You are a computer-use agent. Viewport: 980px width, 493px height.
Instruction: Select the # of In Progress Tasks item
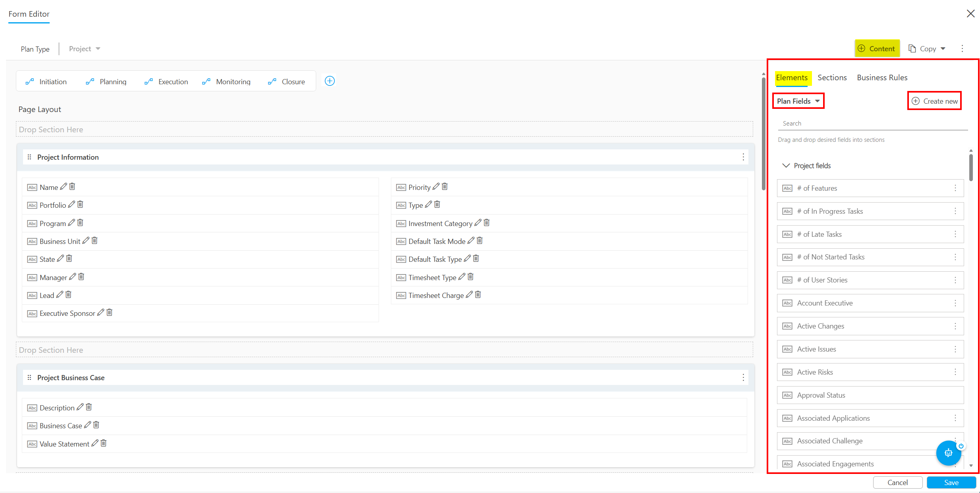(870, 211)
